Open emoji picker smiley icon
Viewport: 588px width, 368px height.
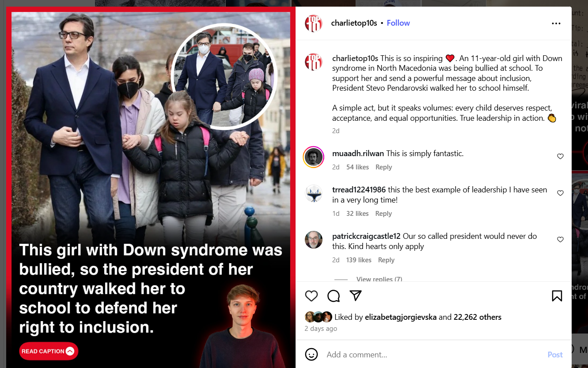click(x=311, y=354)
